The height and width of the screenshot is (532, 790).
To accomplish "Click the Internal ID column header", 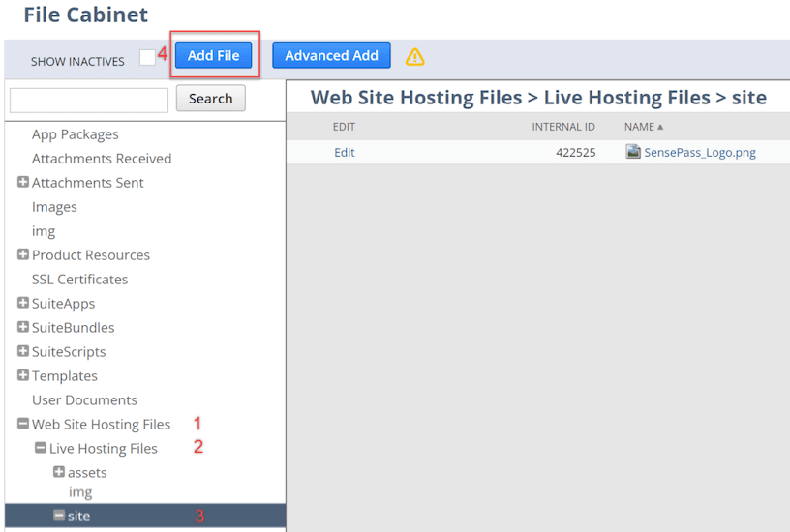I will coord(563,127).
